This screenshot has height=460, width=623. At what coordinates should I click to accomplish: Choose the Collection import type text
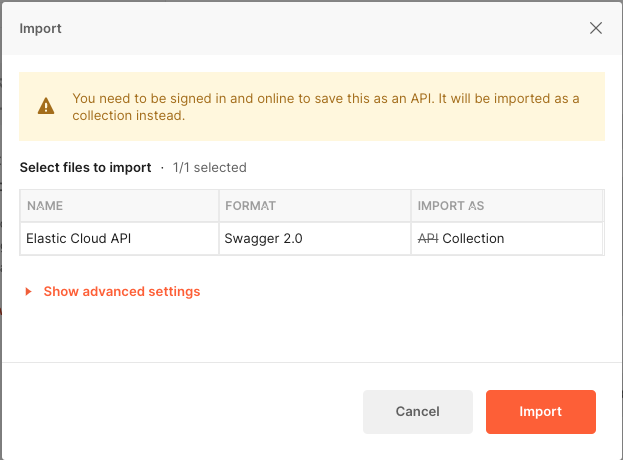(x=473, y=239)
